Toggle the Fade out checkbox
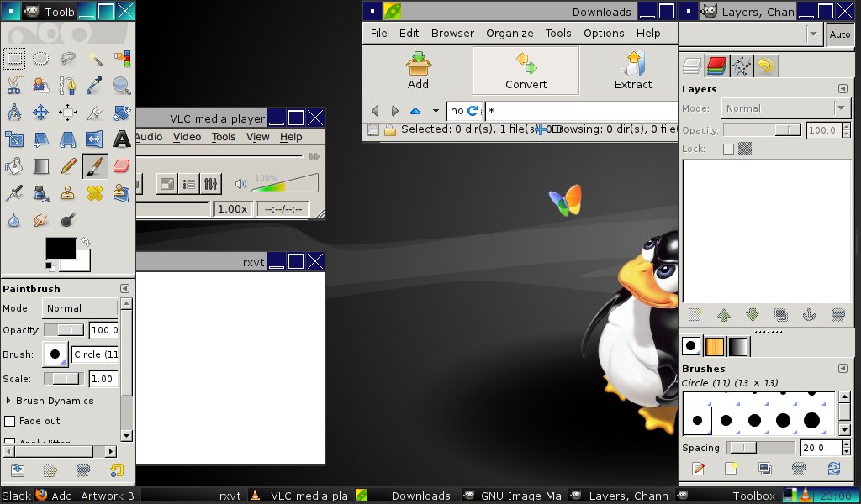The height and width of the screenshot is (504, 861). (9, 421)
